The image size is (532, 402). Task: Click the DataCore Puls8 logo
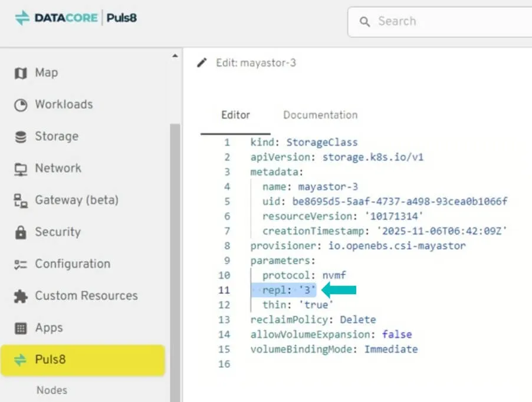coord(75,18)
